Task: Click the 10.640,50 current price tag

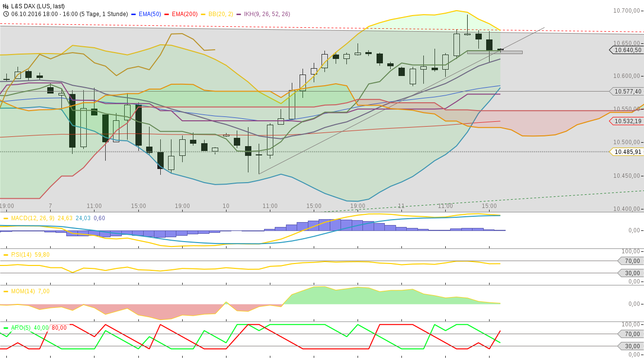Action: [x=629, y=49]
